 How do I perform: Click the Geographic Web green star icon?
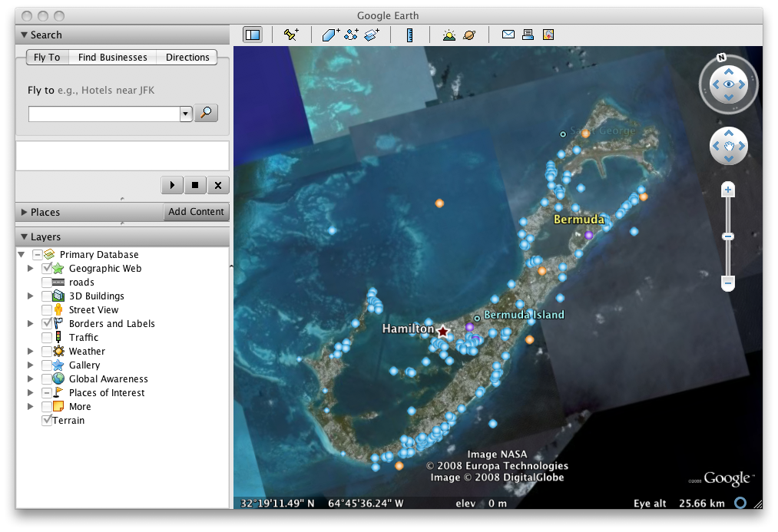[58, 268]
